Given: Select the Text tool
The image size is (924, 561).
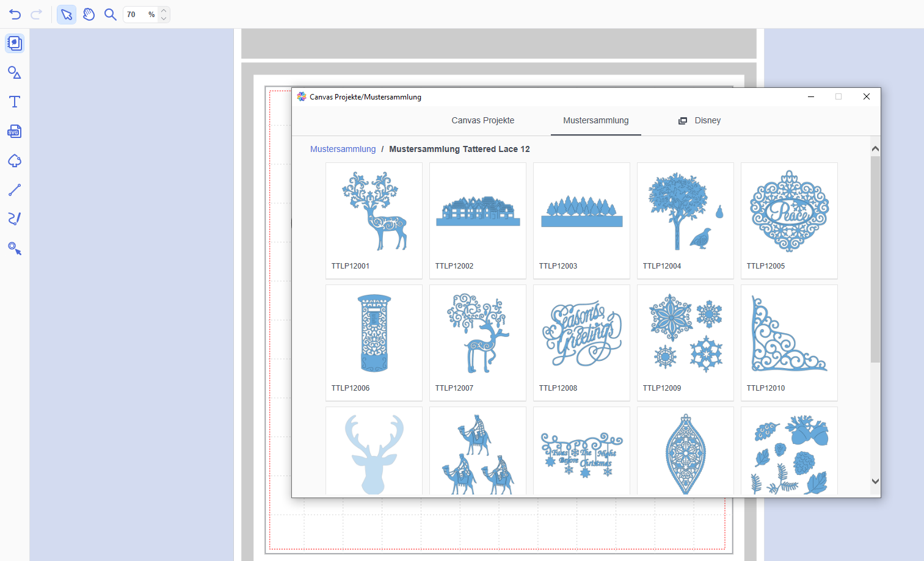Looking at the screenshot, I should click(x=15, y=102).
